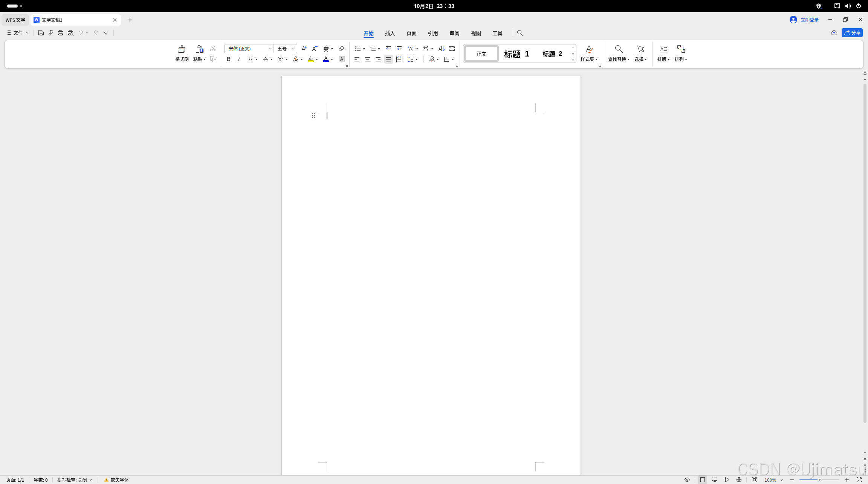Click the increase indent icon

[x=399, y=49]
